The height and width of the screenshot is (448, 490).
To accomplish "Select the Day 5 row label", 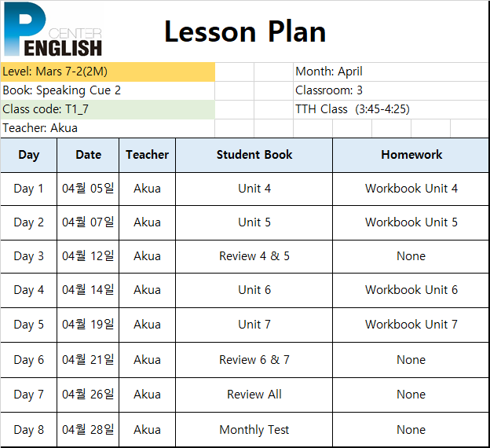I will click(29, 325).
